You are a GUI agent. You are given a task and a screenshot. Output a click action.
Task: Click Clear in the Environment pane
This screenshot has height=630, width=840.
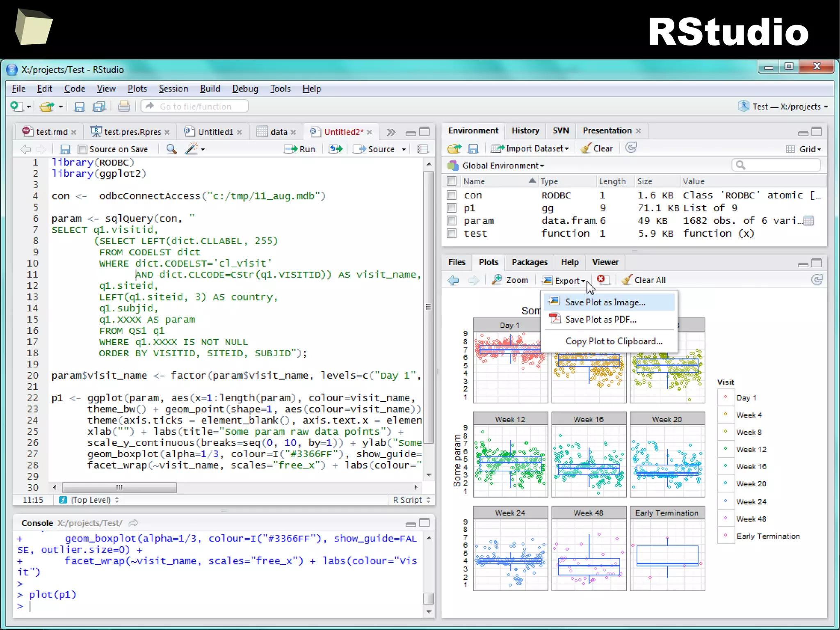point(597,149)
